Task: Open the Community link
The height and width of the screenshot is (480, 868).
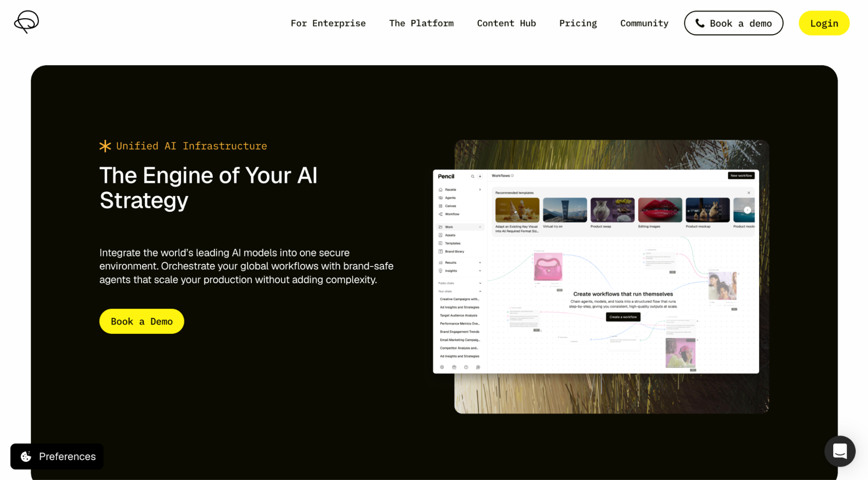Action: point(644,23)
